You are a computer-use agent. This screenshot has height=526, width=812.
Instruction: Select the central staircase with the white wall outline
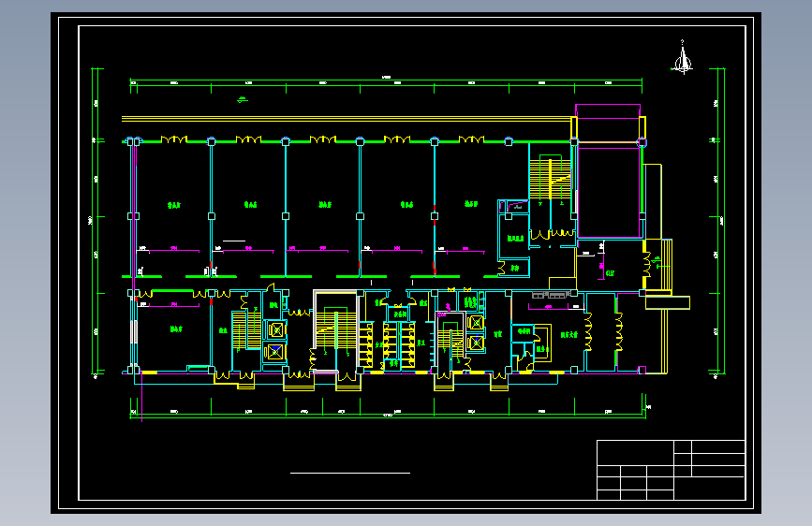pyautogui.click(x=335, y=331)
